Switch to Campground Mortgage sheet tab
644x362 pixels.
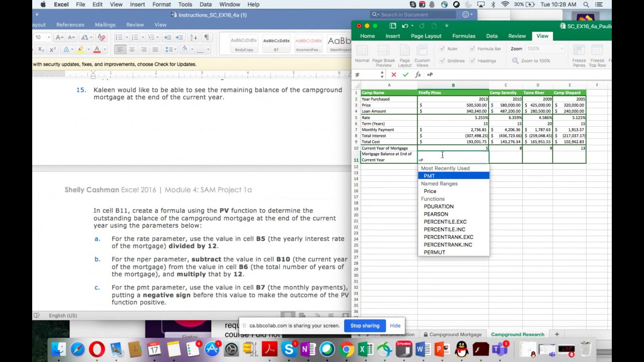click(x=452, y=334)
